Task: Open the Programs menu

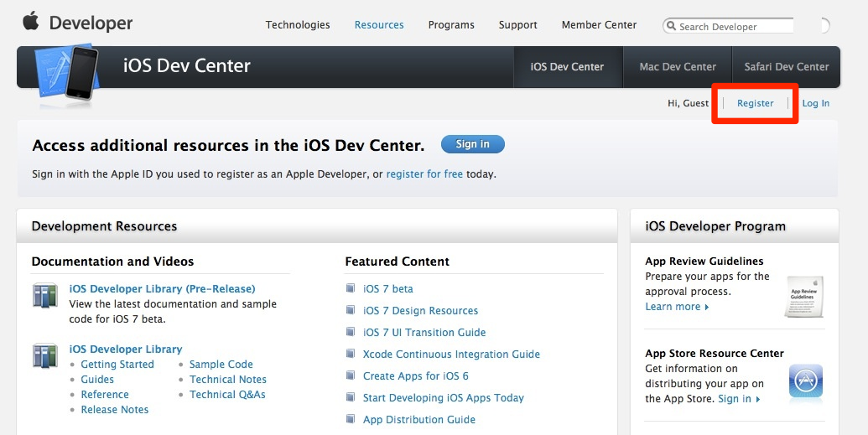Action: tap(451, 25)
